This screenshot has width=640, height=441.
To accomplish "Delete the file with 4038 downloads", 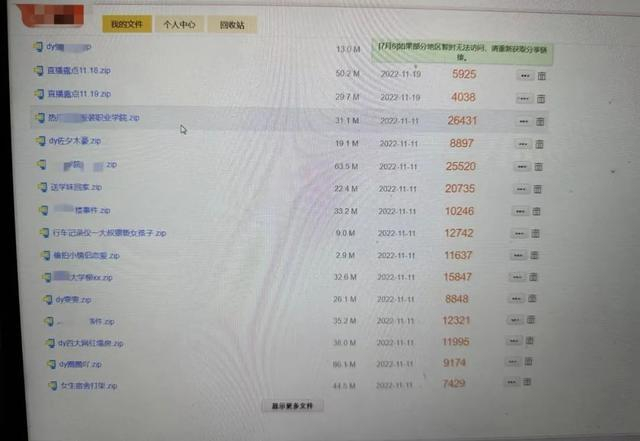I will coord(541,99).
